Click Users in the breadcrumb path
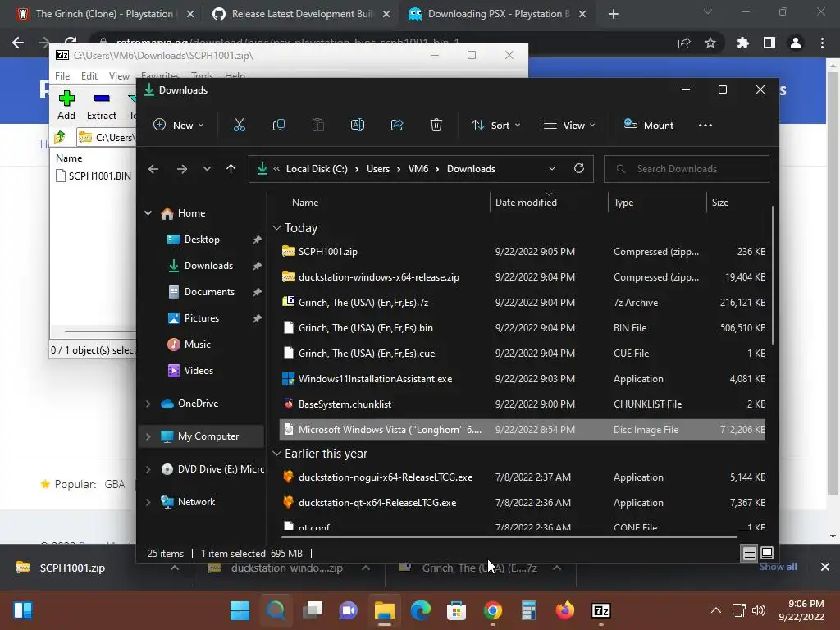The image size is (840, 630). point(378,169)
